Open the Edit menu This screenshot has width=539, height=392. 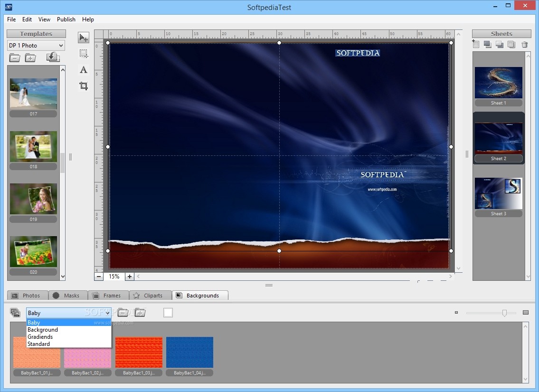click(27, 19)
